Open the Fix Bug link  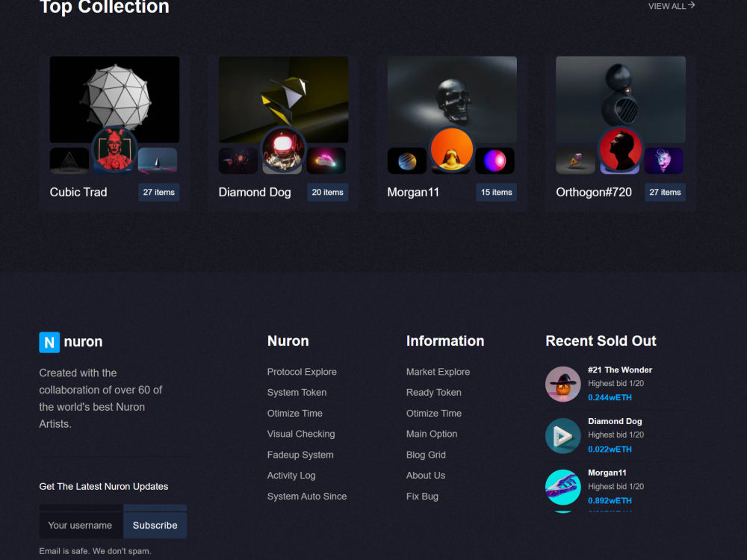[x=422, y=497]
